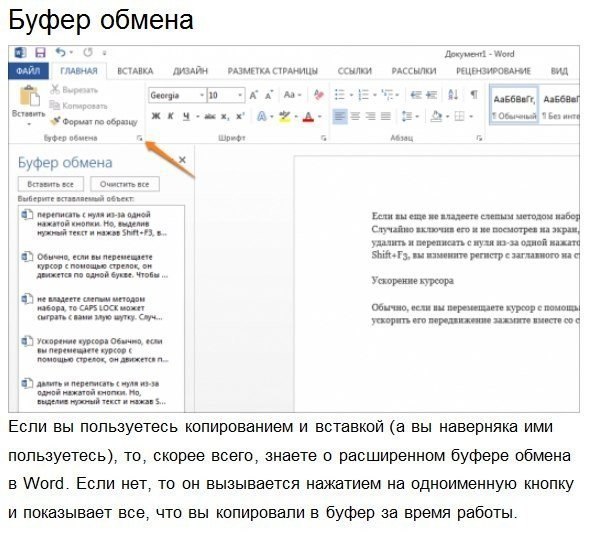Click the Undo arrow icon
Image resolution: width=610 pixels, height=537 pixels.
click(x=61, y=52)
